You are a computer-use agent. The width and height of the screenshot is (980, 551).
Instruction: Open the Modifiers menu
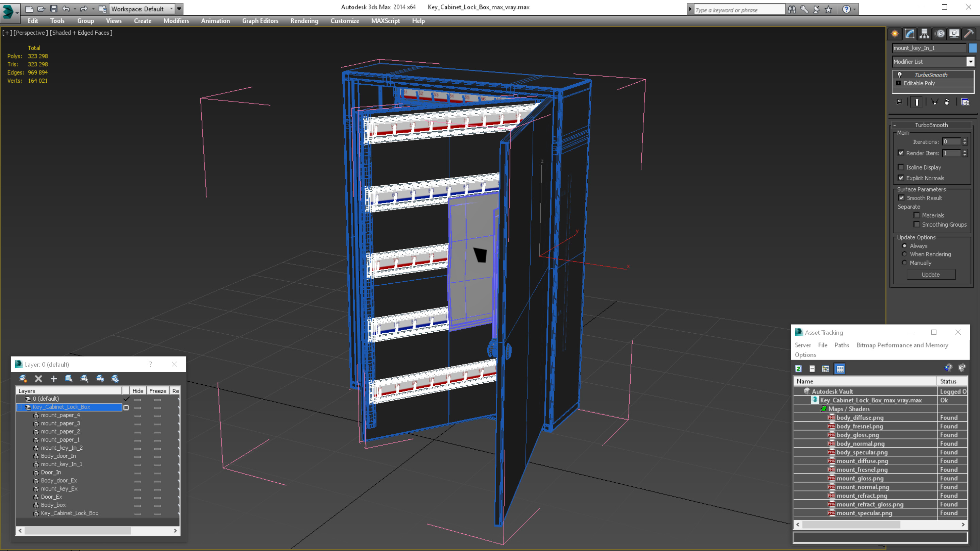point(176,21)
